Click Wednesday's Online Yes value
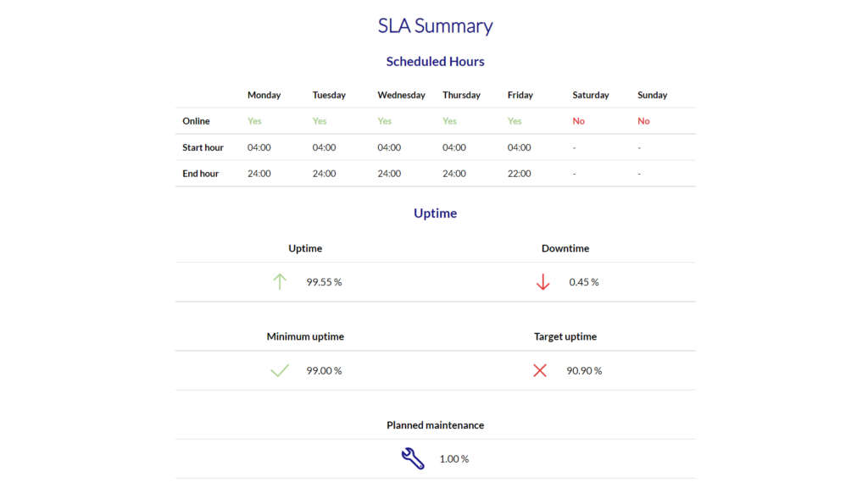The height and width of the screenshot is (488, 868). [x=385, y=121]
